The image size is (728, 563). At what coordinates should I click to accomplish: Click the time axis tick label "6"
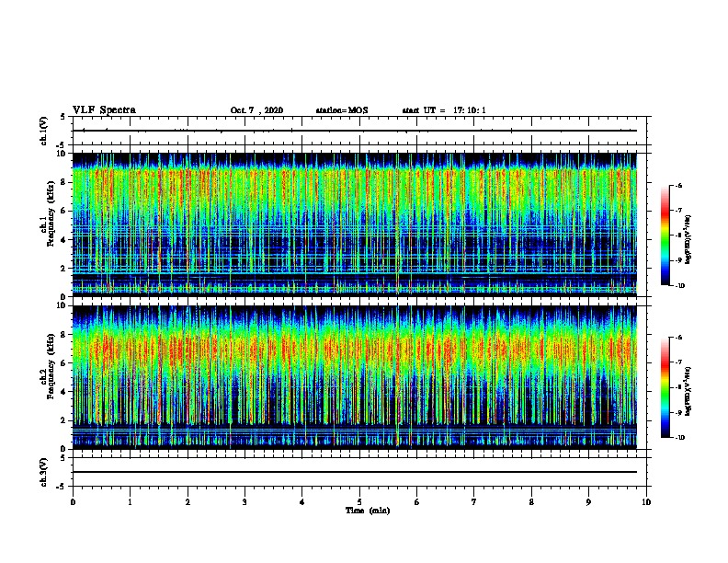[x=417, y=502]
